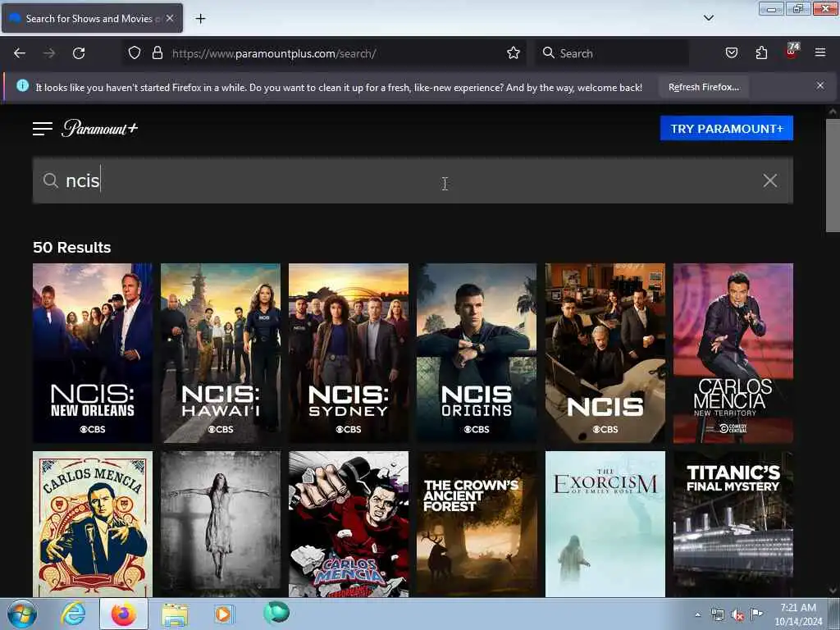Screen dimensions: 840x630
Task: Launch Internet Explorer from taskbar
Action: pos(73,614)
